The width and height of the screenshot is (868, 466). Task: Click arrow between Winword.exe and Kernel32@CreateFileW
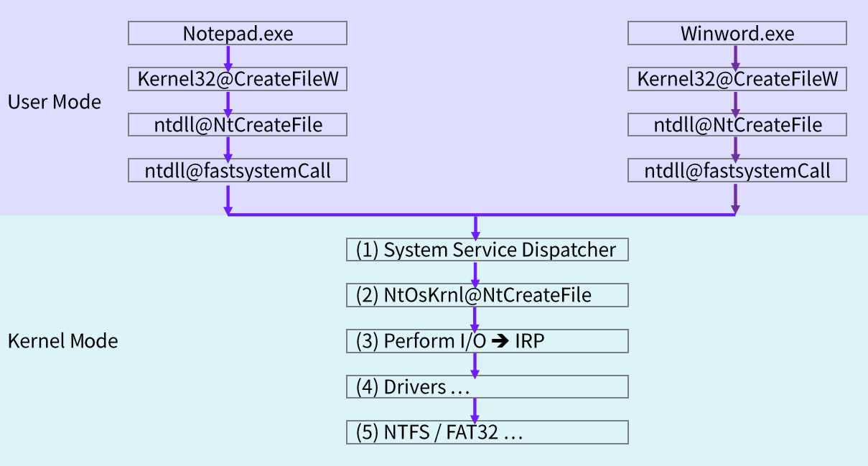tap(734, 57)
